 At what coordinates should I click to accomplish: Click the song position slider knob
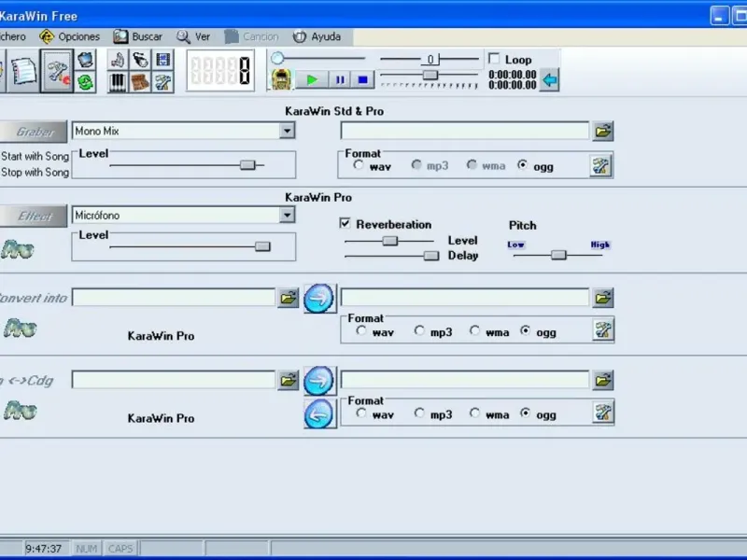pyautogui.click(x=277, y=58)
